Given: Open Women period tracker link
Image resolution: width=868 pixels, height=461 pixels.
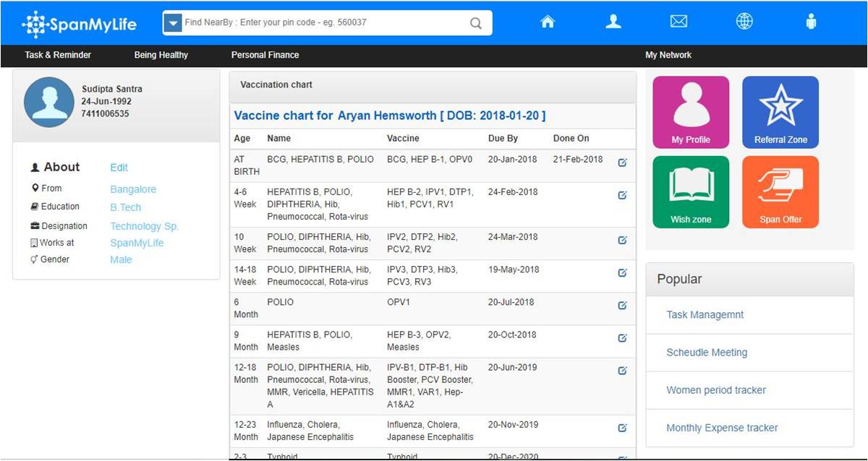Looking at the screenshot, I should 716,390.
